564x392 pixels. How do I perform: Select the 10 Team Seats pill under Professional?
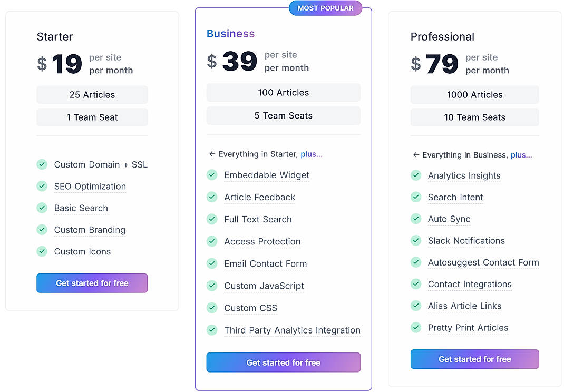tap(474, 117)
